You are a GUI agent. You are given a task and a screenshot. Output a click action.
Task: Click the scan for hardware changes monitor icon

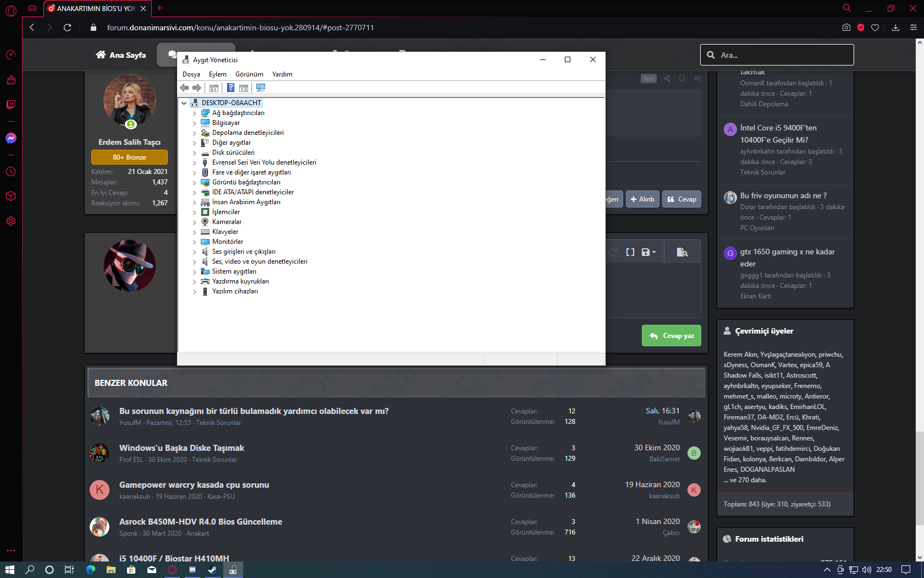pyautogui.click(x=261, y=88)
